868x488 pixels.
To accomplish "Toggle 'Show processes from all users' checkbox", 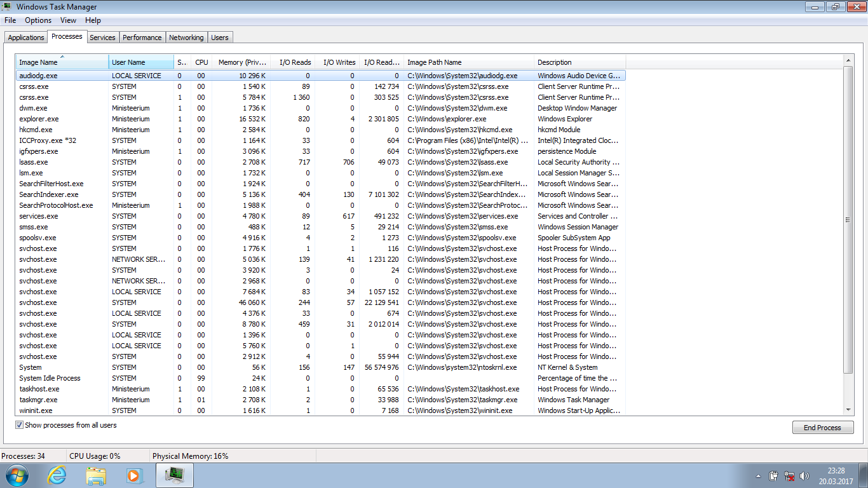I will [19, 425].
